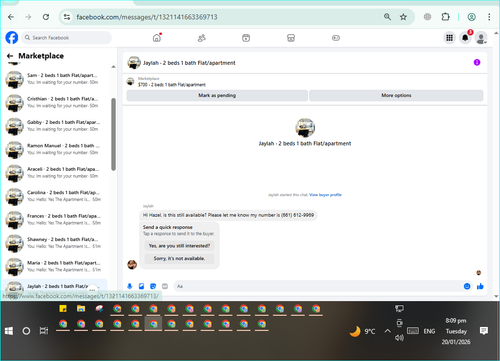Open the Chrome profile icon

[x=471, y=17]
